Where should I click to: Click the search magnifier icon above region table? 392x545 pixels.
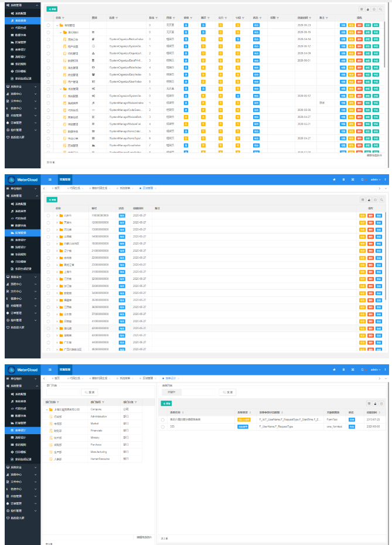point(381,200)
